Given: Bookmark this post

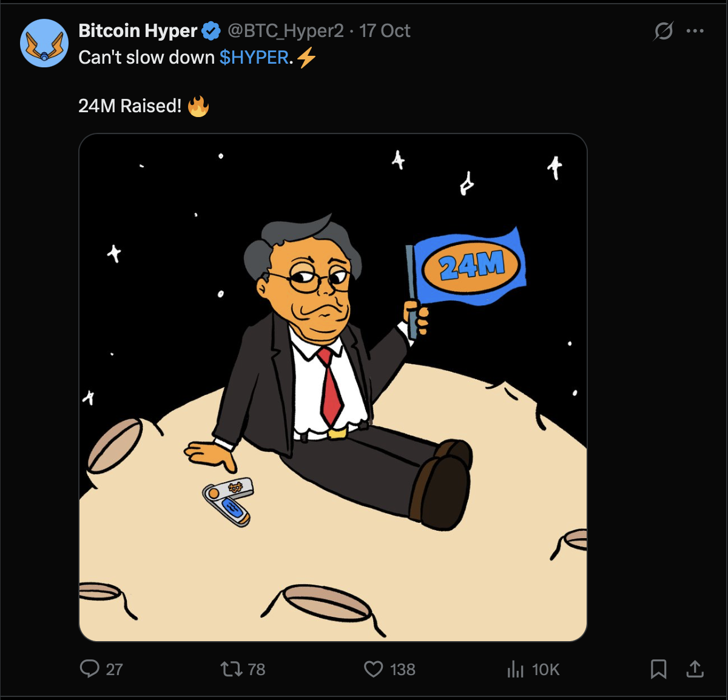Looking at the screenshot, I should [x=658, y=669].
